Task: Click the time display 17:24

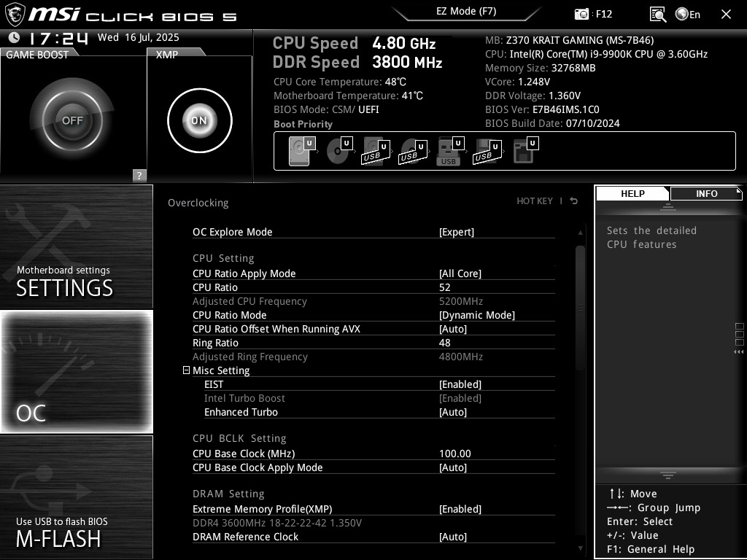Action: (x=58, y=38)
